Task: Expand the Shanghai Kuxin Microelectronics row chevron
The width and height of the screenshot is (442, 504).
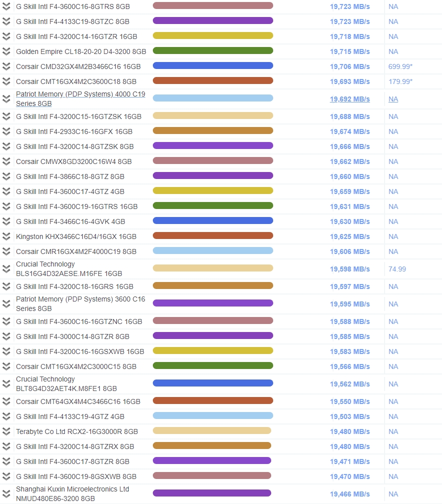Action: click(6, 493)
